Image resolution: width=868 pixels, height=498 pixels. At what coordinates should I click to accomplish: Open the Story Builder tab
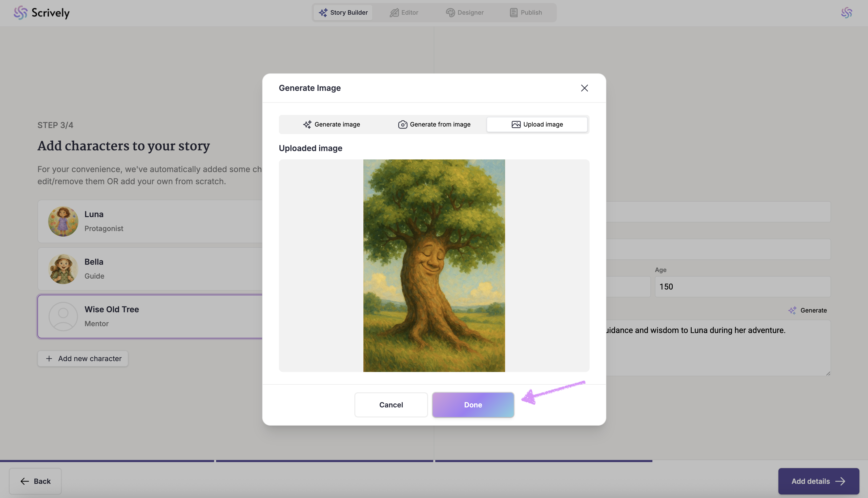[343, 13]
